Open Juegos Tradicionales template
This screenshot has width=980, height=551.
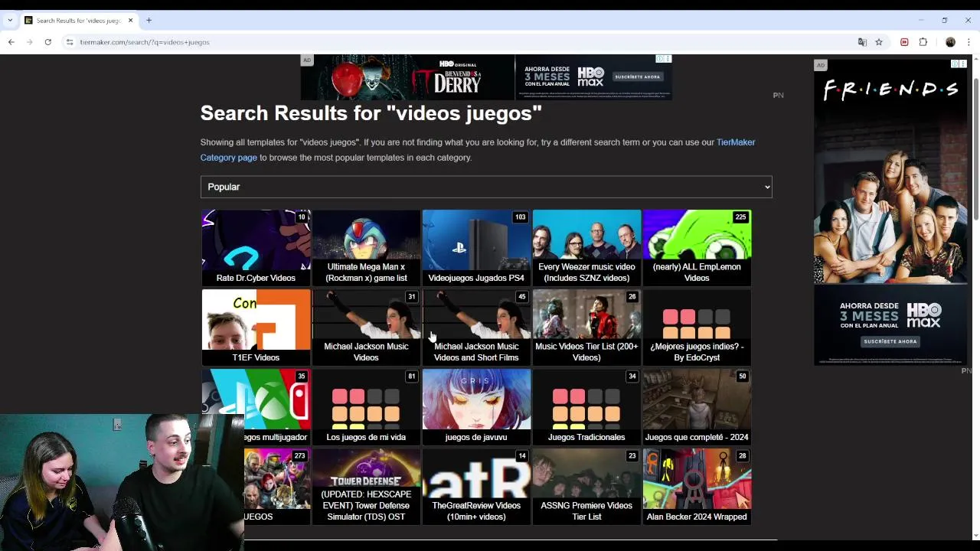(586, 406)
